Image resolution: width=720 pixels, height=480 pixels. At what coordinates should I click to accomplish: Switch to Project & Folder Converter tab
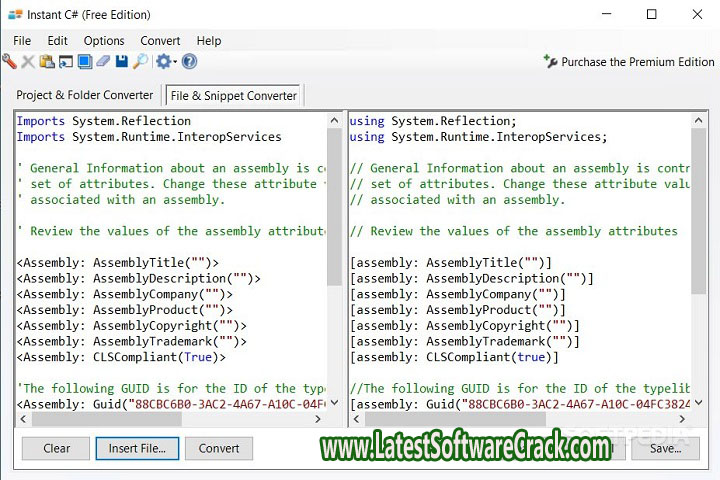(x=84, y=95)
